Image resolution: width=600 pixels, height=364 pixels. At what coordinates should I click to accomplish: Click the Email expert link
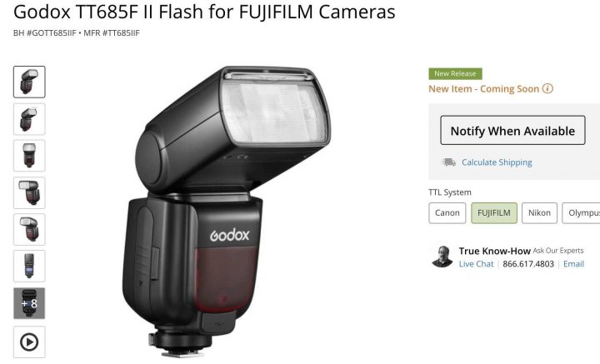[573, 264]
